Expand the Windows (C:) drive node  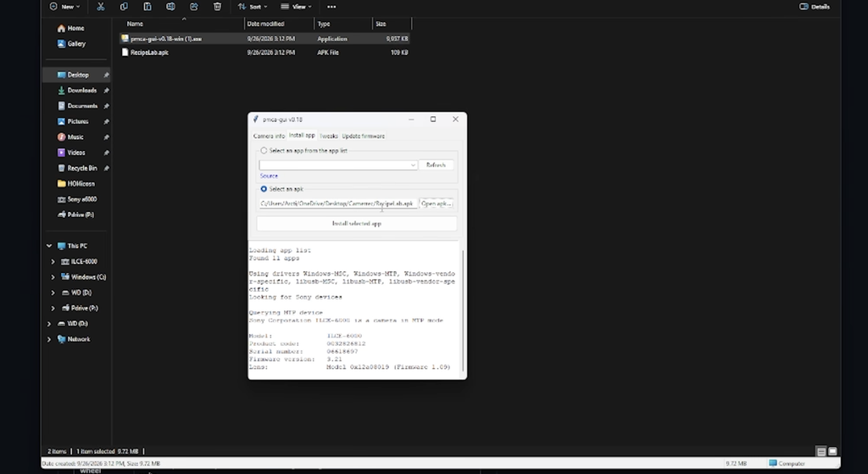(x=53, y=277)
